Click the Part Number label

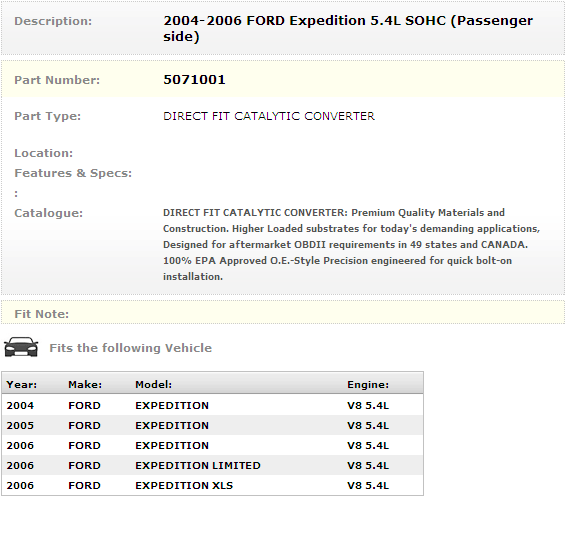pyautogui.click(x=57, y=80)
